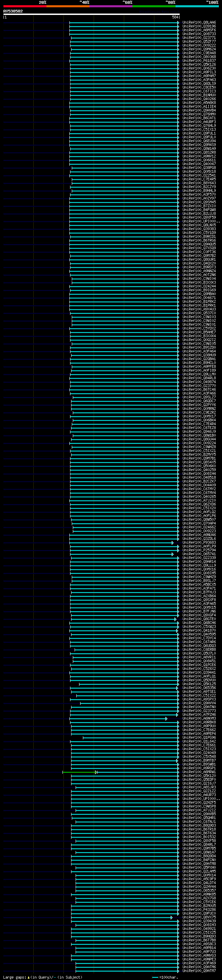
Task: Select the UniRef100_Q8LAA6 hit label
Action: point(199,23)
